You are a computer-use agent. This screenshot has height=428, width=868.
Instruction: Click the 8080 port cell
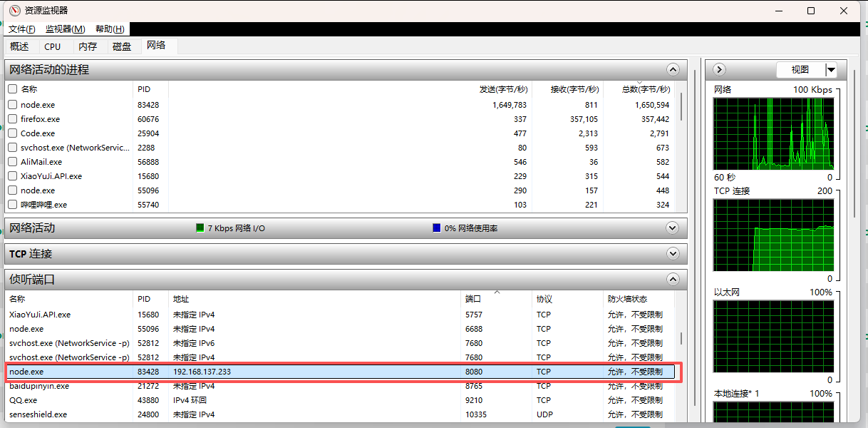coord(474,372)
